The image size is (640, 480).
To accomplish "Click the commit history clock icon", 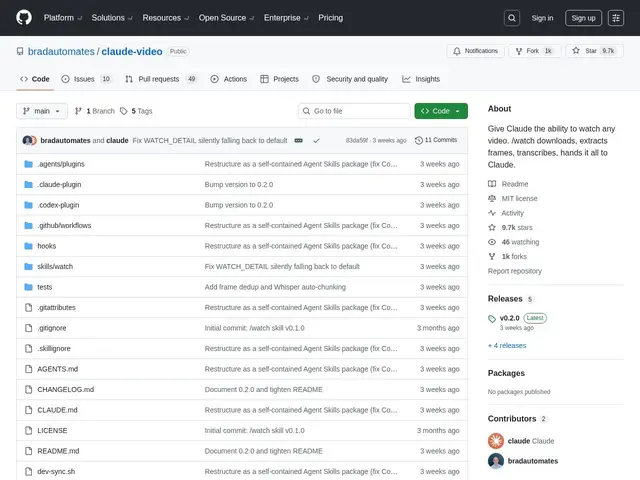I will click(419, 140).
